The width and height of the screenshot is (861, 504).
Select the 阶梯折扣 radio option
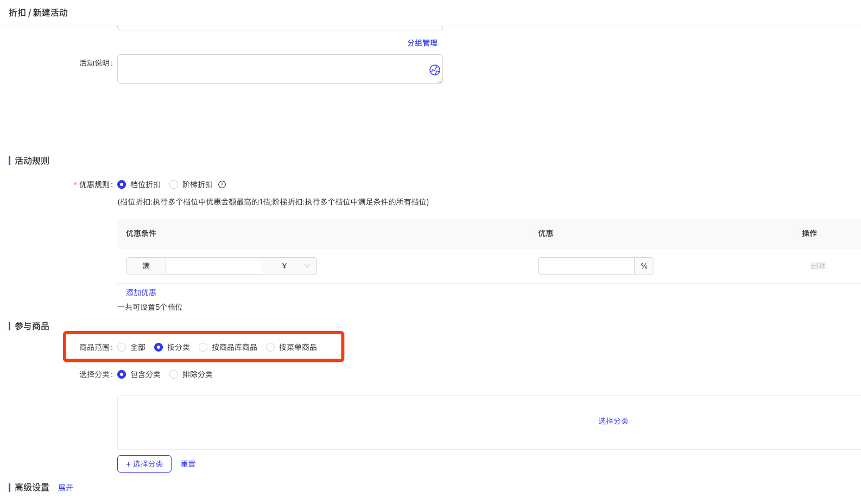point(174,184)
